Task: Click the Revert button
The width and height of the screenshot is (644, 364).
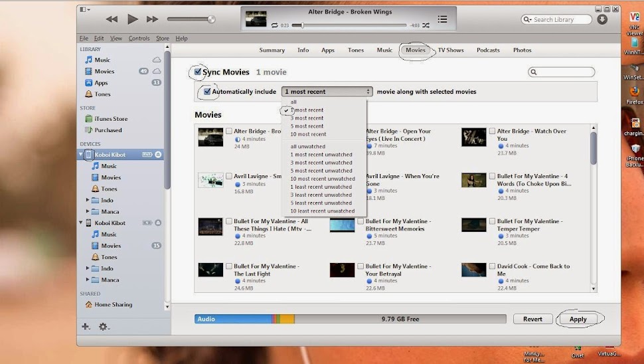Action: 532,319
